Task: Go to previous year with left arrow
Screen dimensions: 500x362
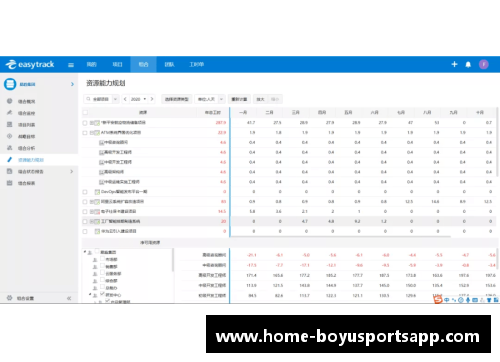Action: point(125,99)
